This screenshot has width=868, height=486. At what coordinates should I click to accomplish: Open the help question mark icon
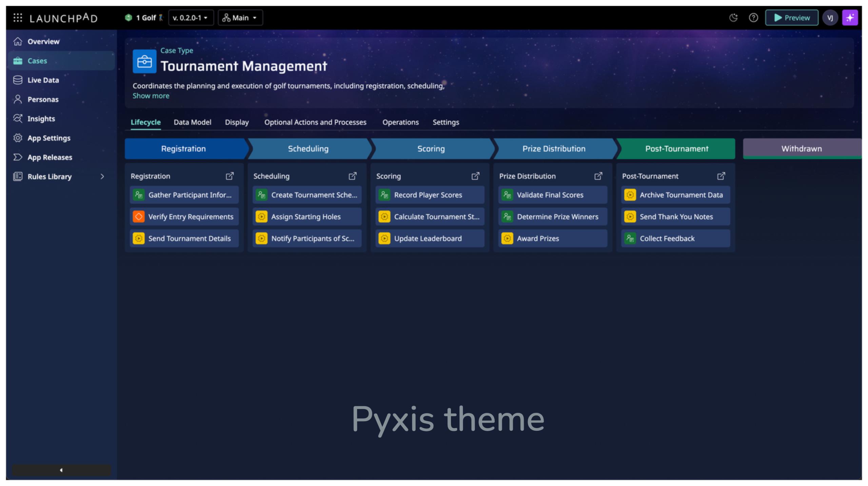[753, 18]
